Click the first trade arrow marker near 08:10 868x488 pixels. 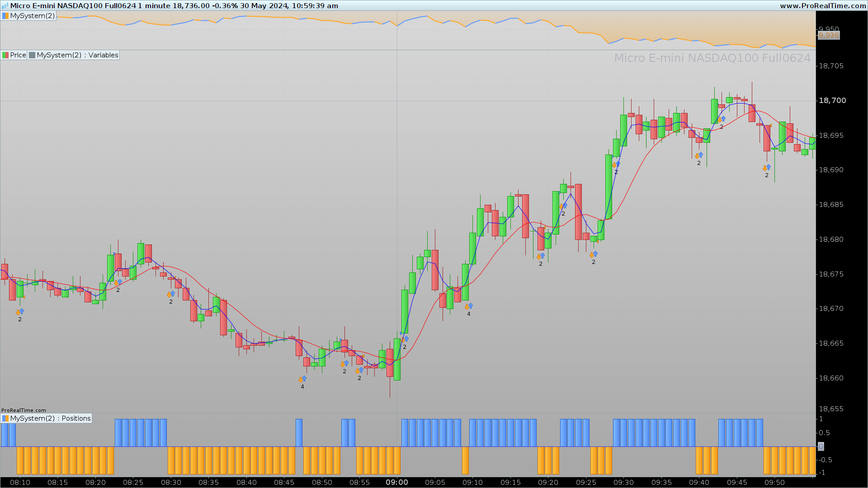20,312
